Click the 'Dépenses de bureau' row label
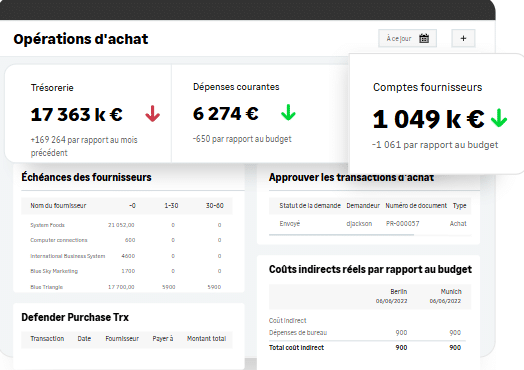524x370 pixels. [298, 333]
